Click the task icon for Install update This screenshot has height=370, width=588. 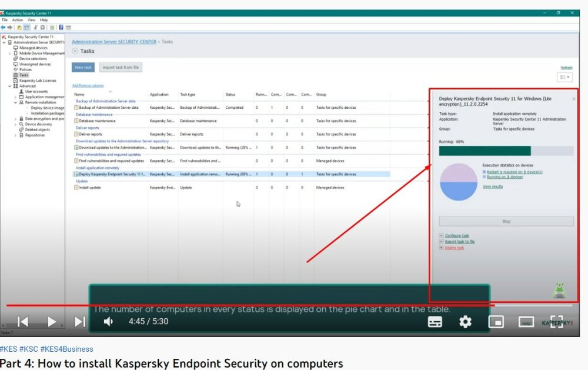tap(76, 187)
